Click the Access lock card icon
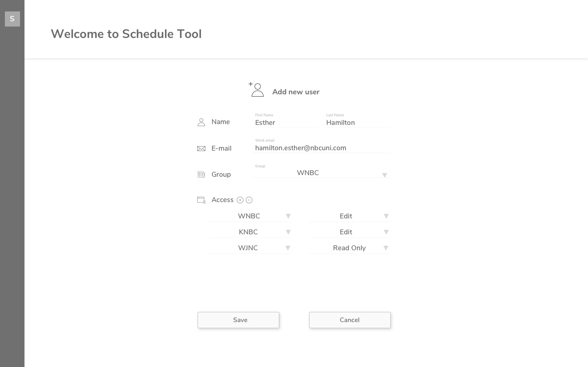Image resolution: width=588 pixels, height=367 pixels. [201, 200]
